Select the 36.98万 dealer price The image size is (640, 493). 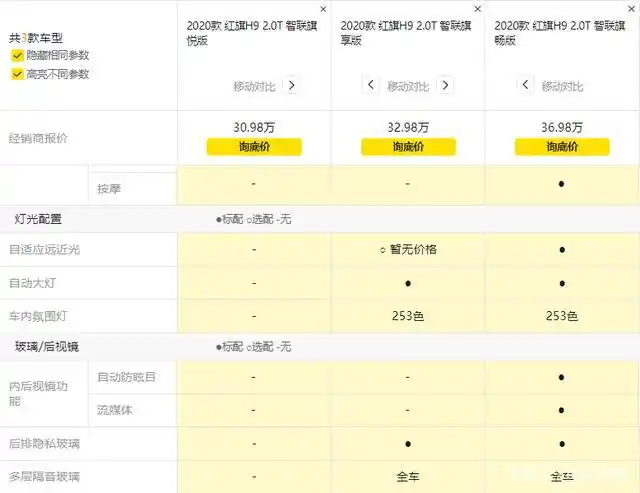click(x=562, y=127)
